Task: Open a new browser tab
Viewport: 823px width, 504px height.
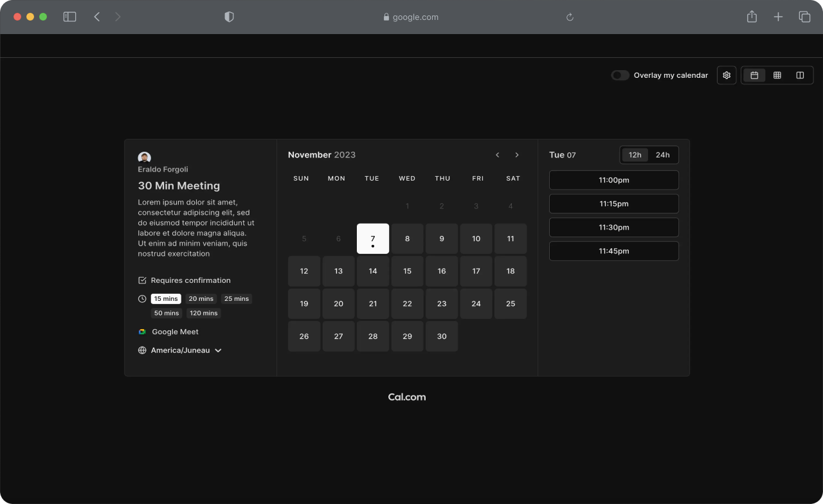Action: coord(778,17)
